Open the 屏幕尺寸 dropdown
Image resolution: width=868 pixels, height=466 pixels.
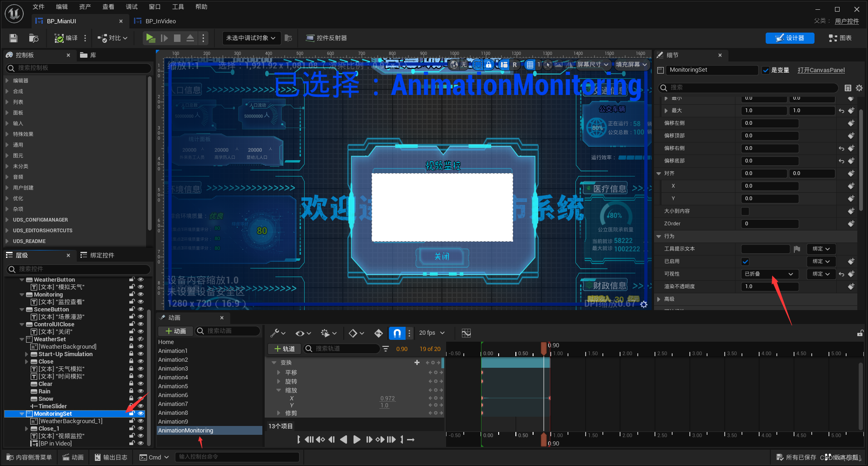593,65
